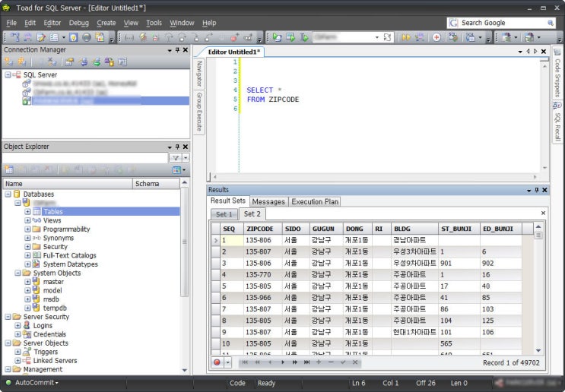Click the Tables node in Object Explorer
Viewport: 565px width, 392px height.
52,211
